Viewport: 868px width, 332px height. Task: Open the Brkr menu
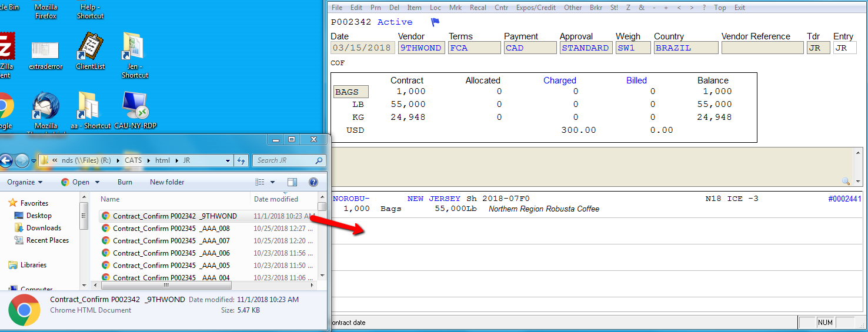click(596, 8)
